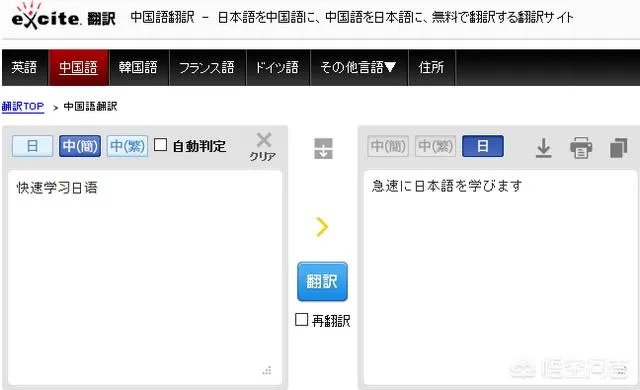The width and height of the screenshot is (640, 390).
Task: Click the 中国語翻訳 breadcrumb text
Action: tap(90, 106)
